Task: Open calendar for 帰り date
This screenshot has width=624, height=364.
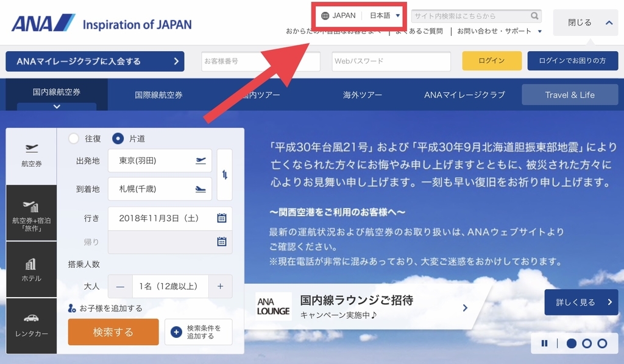Action: pyautogui.click(x=222, y=241)
